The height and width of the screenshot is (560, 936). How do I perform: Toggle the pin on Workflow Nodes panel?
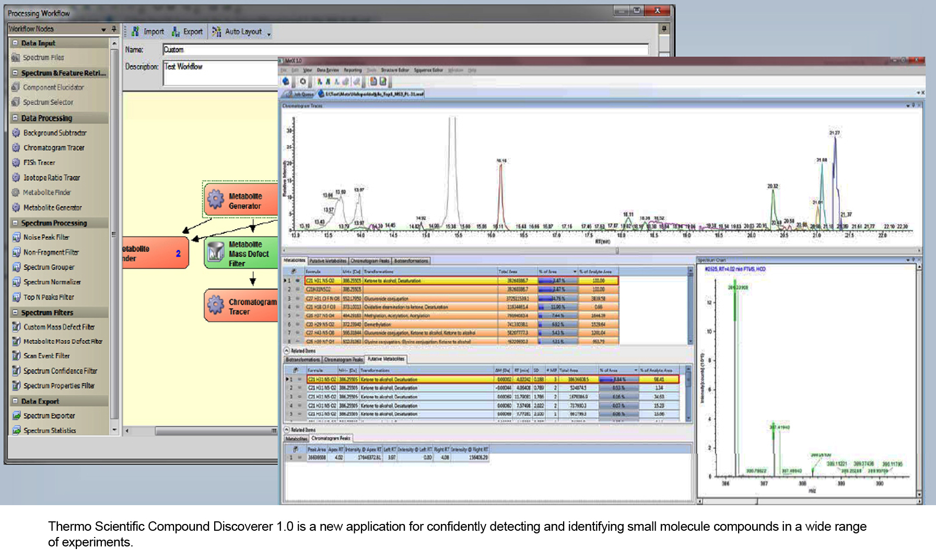pos(114,29)
